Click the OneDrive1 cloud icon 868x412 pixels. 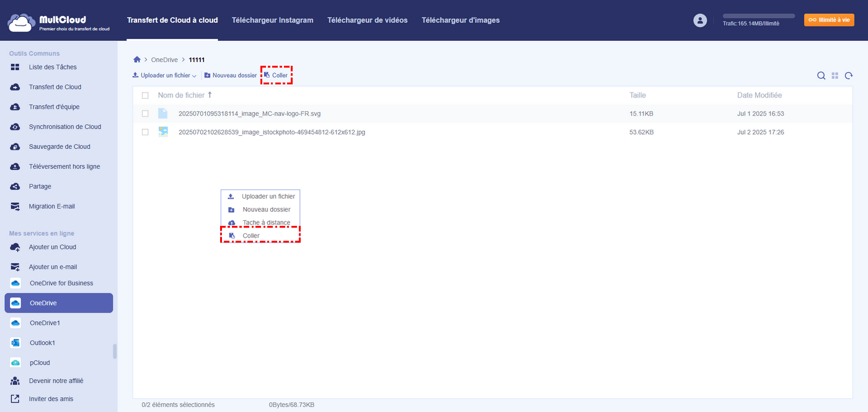pos(15,323)
